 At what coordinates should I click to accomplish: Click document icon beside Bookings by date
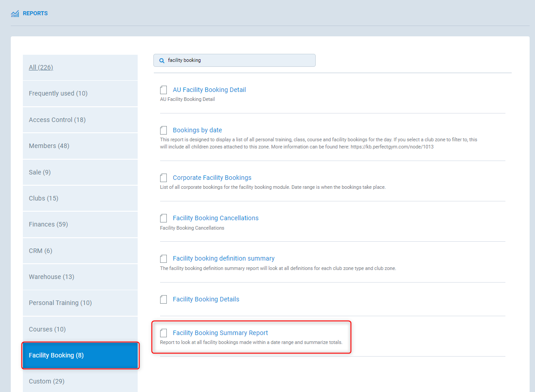(x=164, y=131)
